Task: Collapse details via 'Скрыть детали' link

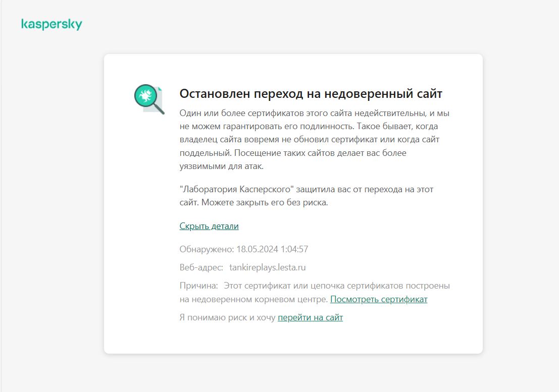Action: (x=209, y=226)
